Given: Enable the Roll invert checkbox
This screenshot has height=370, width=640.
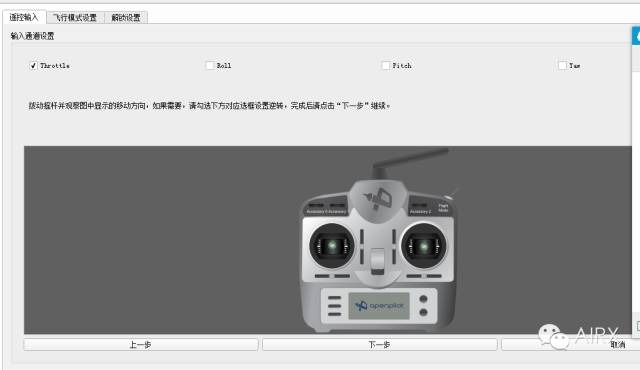Looking at the screenshot, I should [210, 65].
